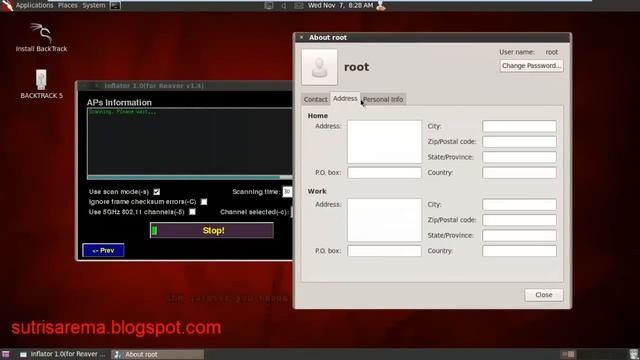Viewport: 640px width, 360px height.
Task: Click the <- Prev button in Inflator
Action: coord(103,250)
